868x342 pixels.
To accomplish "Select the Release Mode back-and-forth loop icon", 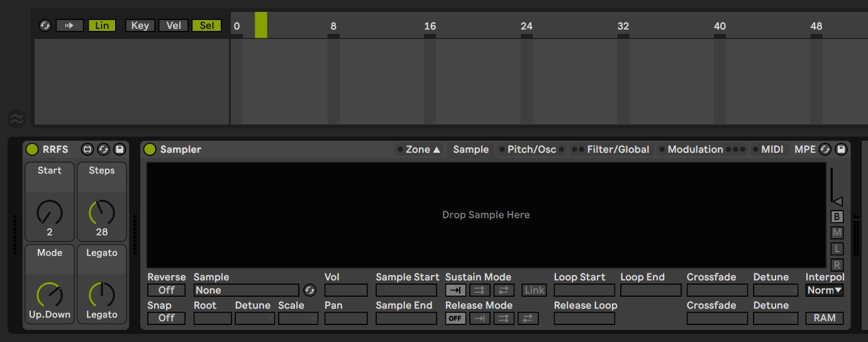I will [x=527, y=319].
